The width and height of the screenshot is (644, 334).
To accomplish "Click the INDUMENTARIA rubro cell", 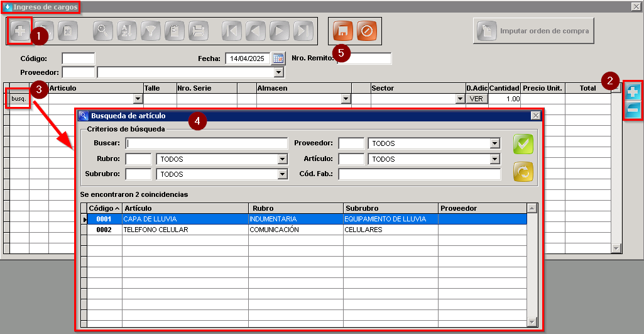I will click(296, 220).
